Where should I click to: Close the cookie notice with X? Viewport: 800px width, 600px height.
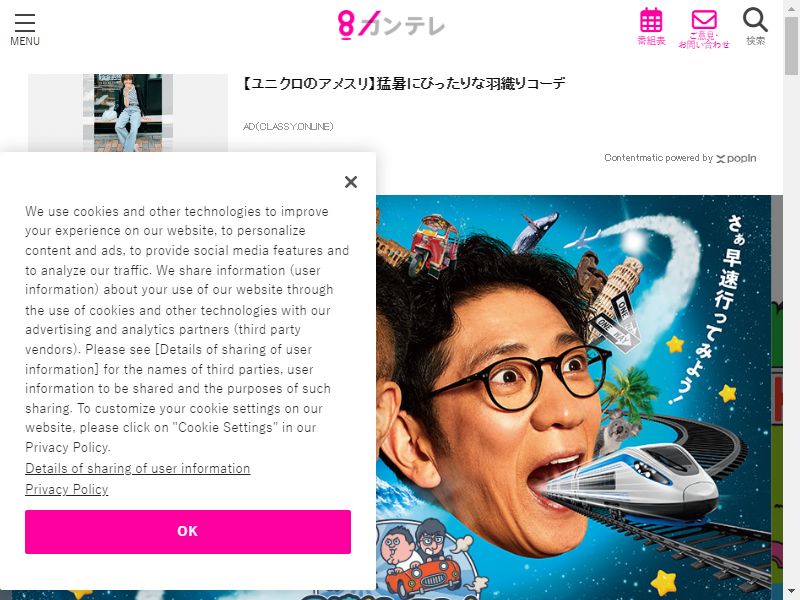click(351, 182)
